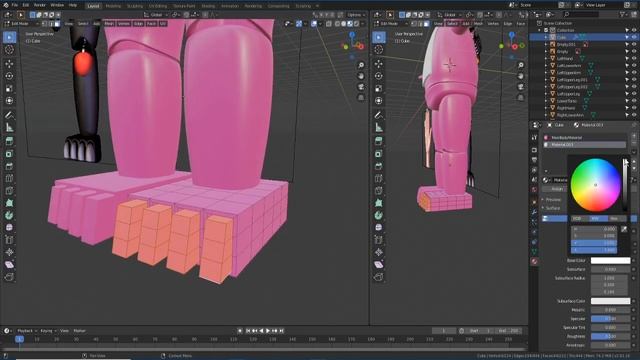Select the Measure tool in left viewport toolbar
Image resolution: width=640 pixels, height=360 pixels.
point(9,127)
